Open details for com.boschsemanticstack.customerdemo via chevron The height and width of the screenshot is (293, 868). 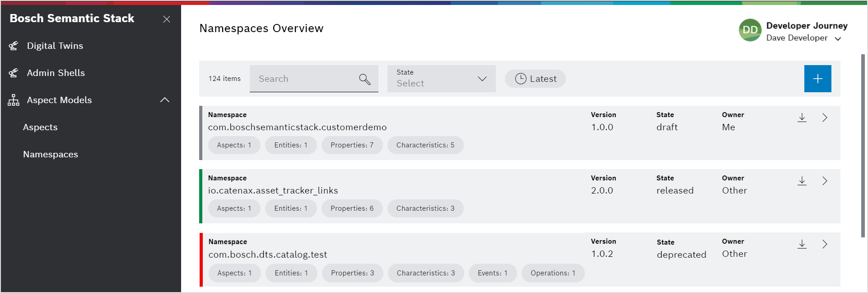click(825, 118)
